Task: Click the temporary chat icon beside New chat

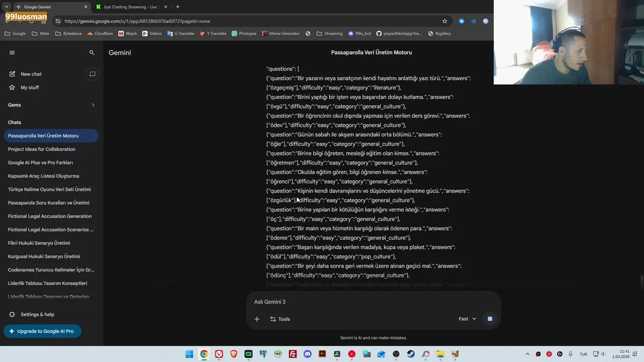Action: (x=93, y=74)
